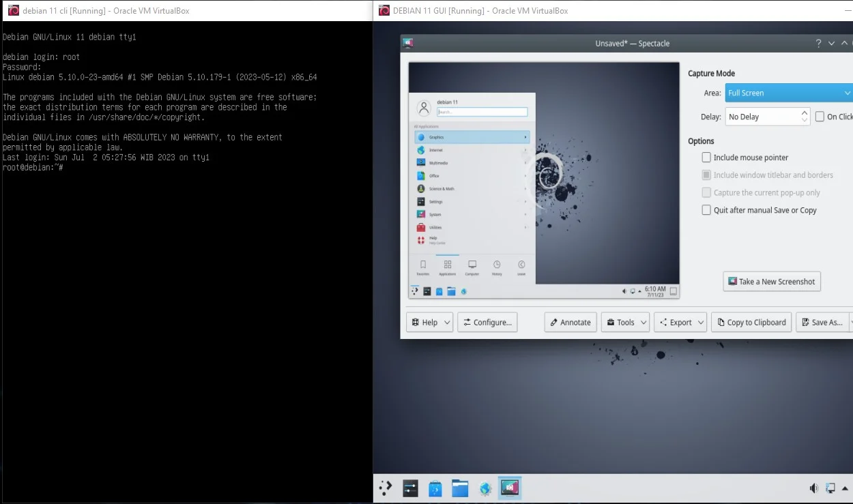
Task: Click Take a New Screenshot
Action: [772, 282]
